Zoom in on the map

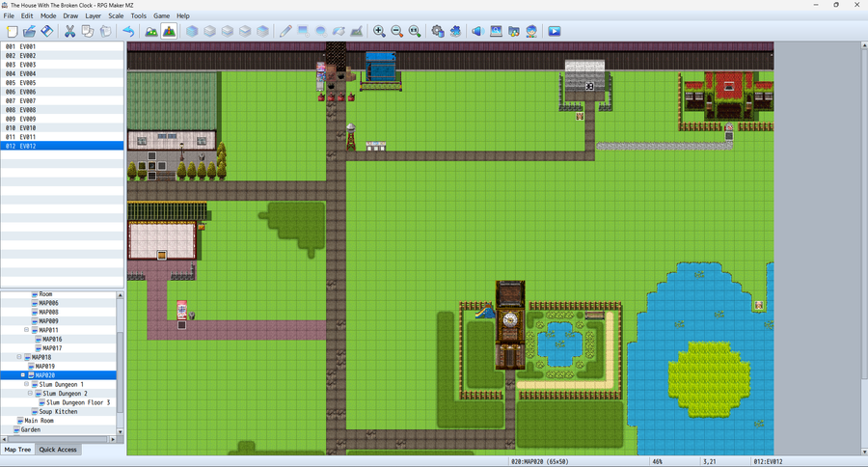click(379, 31)
